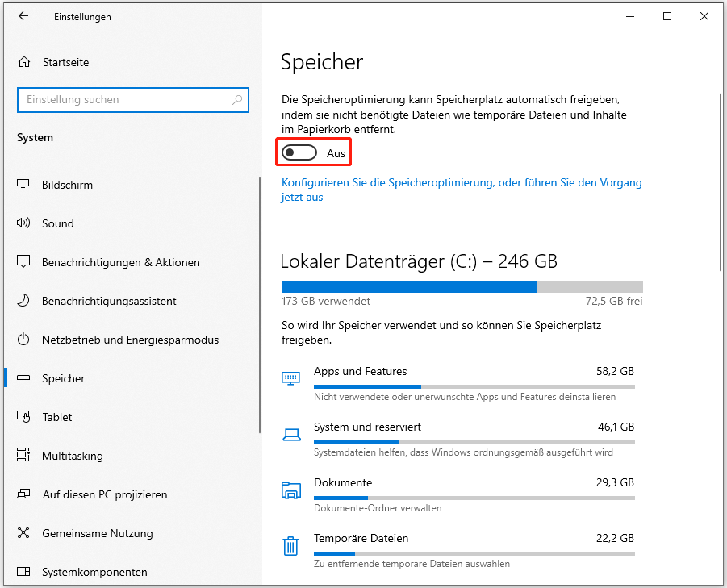
Task: Click the Systemkomponenten icon
Action: [x=23, y=571]
